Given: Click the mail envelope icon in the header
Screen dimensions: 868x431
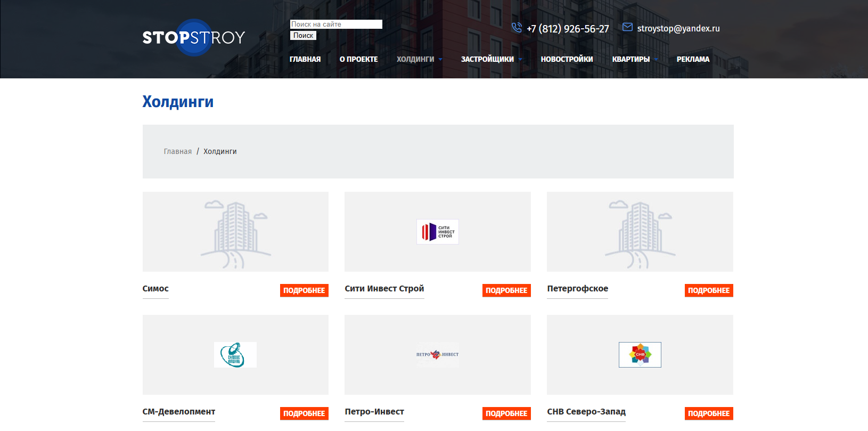Looking at the screenshot, I should (x=627, y=27).
